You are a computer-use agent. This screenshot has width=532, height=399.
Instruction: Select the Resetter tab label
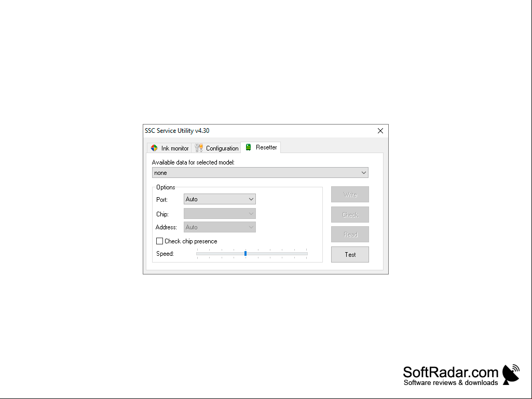266,147
